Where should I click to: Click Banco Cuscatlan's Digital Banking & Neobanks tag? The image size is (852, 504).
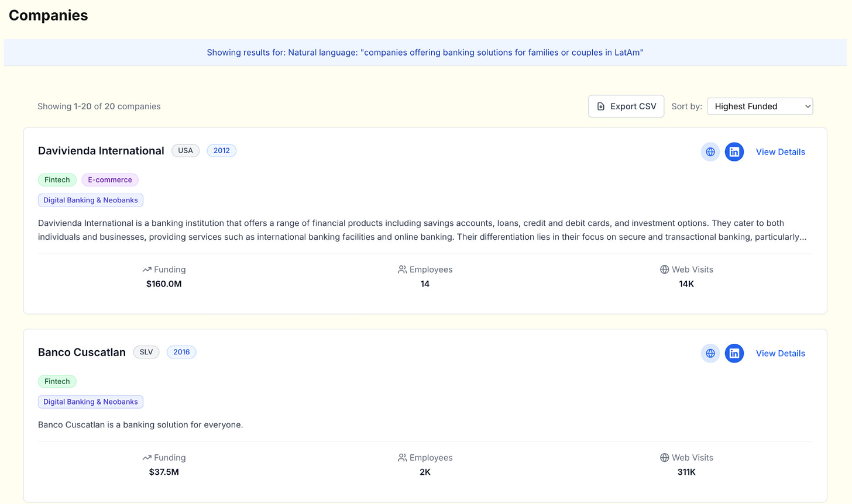coord(91,402)
